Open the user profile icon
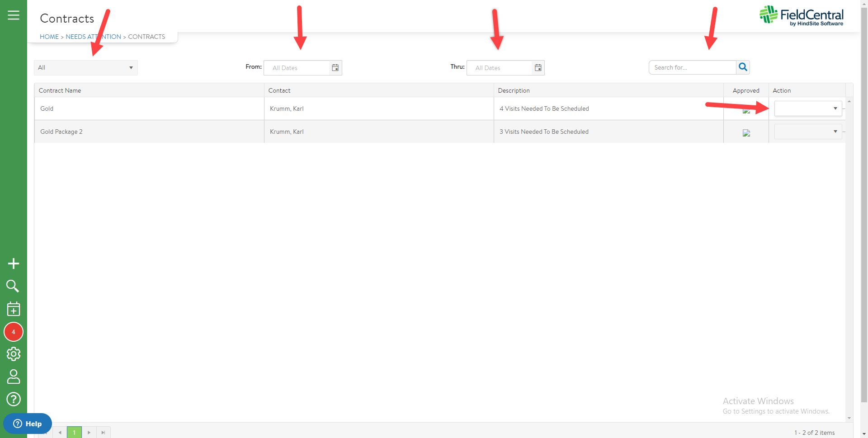The width and height of the screenshot is (868, 438). (14, 377)
